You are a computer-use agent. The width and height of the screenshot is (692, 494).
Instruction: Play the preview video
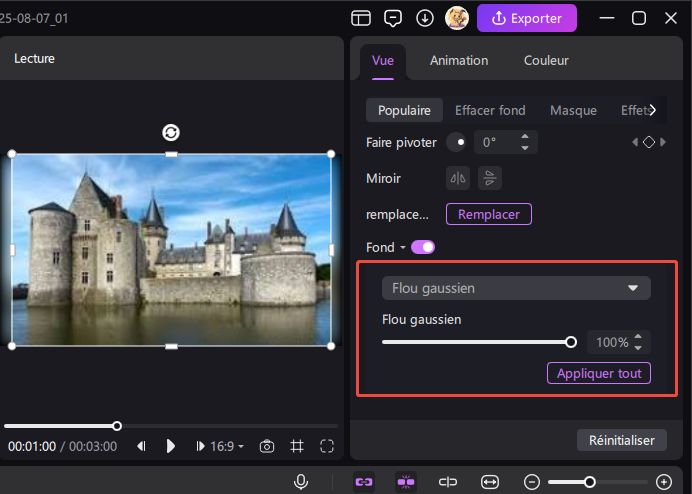(x=170, y=446)
